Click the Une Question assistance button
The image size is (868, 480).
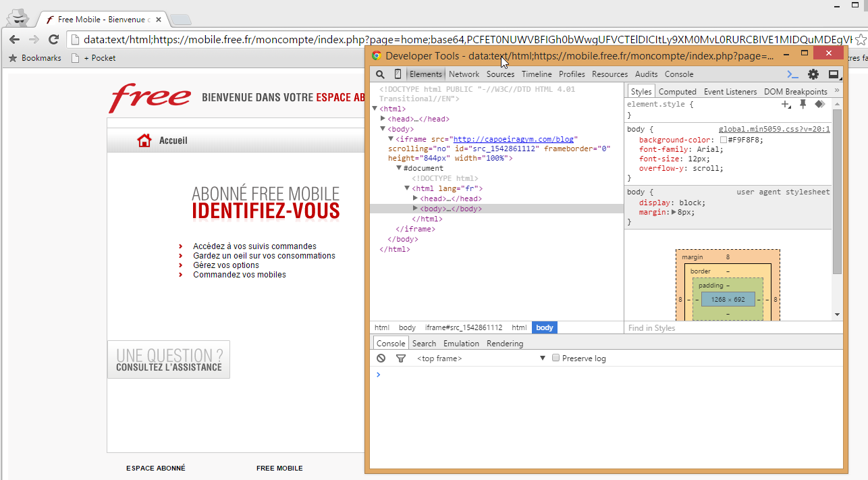[169, 359]
